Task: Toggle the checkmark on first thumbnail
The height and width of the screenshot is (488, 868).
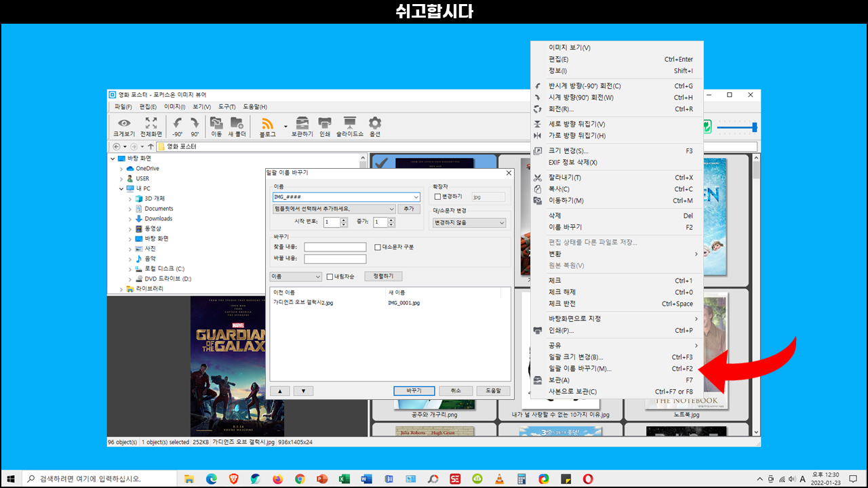Action: point(380,163)
